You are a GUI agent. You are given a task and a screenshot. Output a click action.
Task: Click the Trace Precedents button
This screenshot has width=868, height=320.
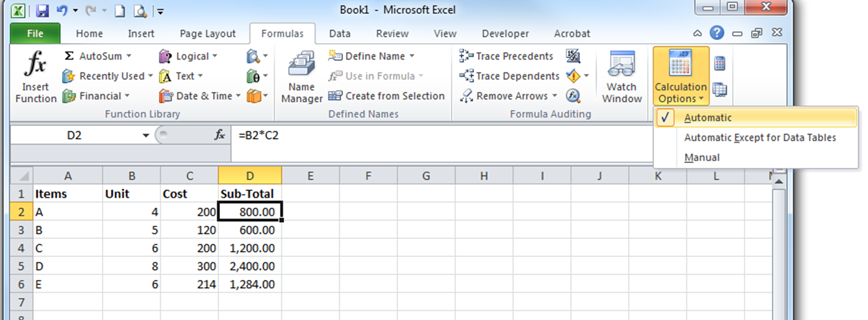point(506,56)
